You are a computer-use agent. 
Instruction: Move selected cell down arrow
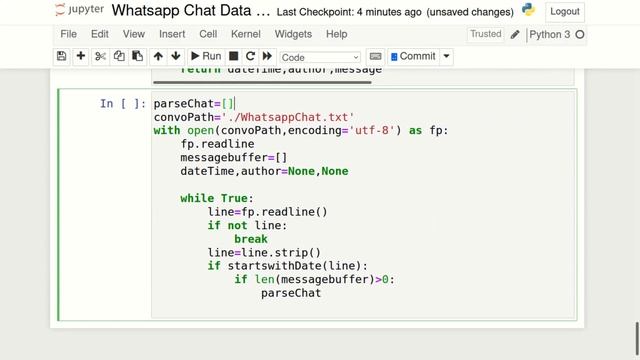click(176, 56)
